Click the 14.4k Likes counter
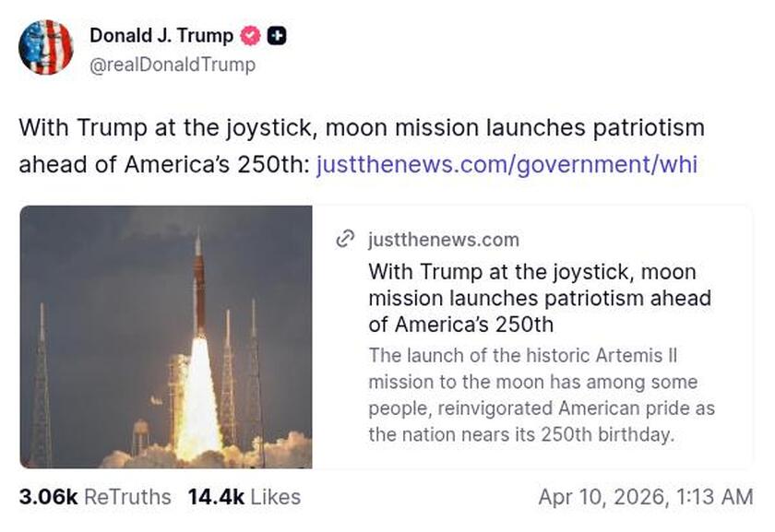775x532 pixels. click(218, 496)
